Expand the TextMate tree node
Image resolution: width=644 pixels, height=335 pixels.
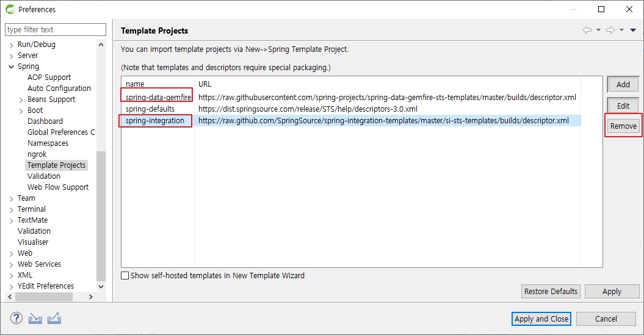tap(12, 221)
